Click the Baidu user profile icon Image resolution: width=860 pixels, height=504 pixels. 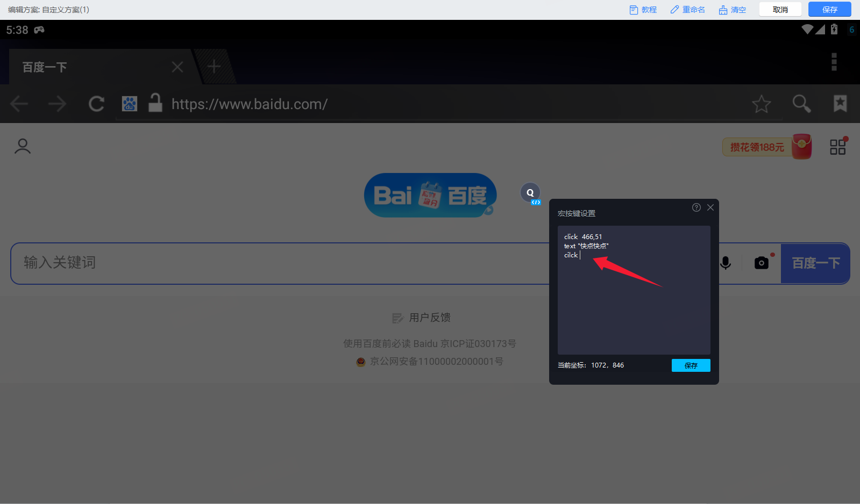[x=23, y=146]
